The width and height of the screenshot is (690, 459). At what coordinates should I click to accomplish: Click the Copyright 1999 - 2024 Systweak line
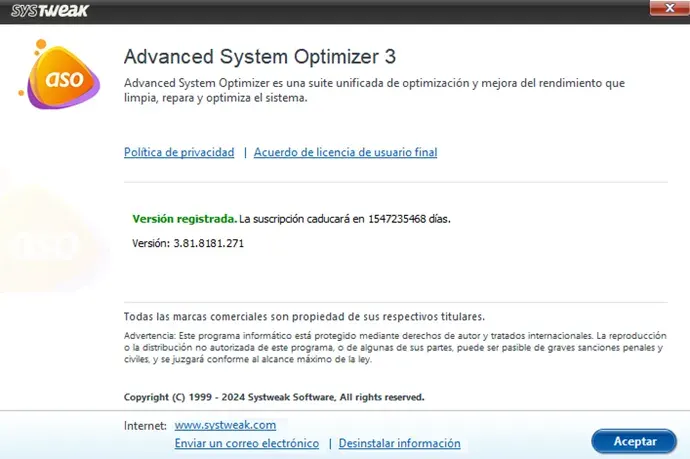(274, 397)
